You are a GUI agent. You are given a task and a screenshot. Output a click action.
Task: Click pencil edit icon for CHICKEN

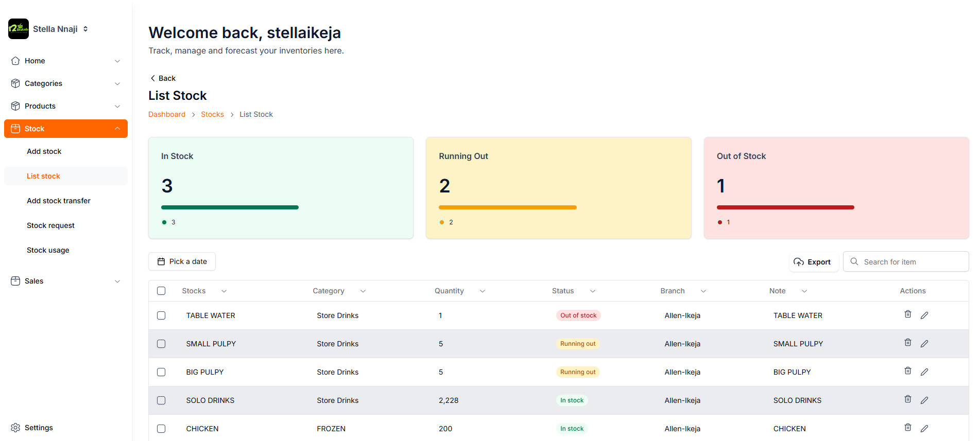click(924, 429)
